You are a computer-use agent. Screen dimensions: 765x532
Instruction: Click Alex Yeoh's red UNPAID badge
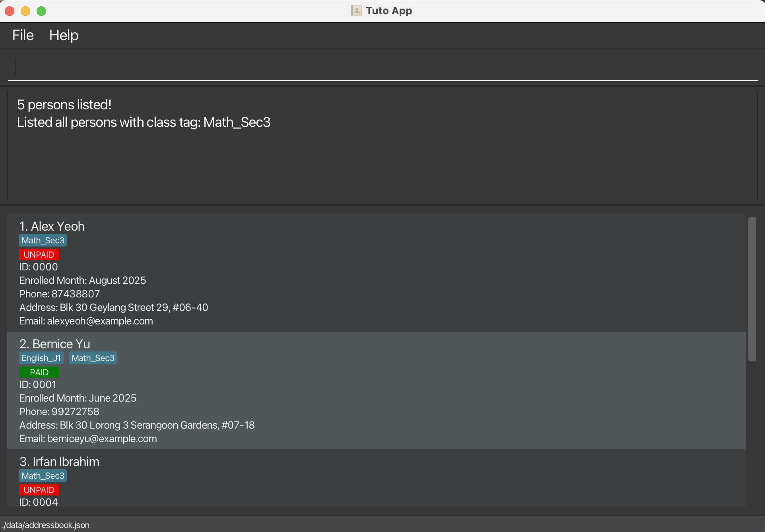[x=39, y=254]
